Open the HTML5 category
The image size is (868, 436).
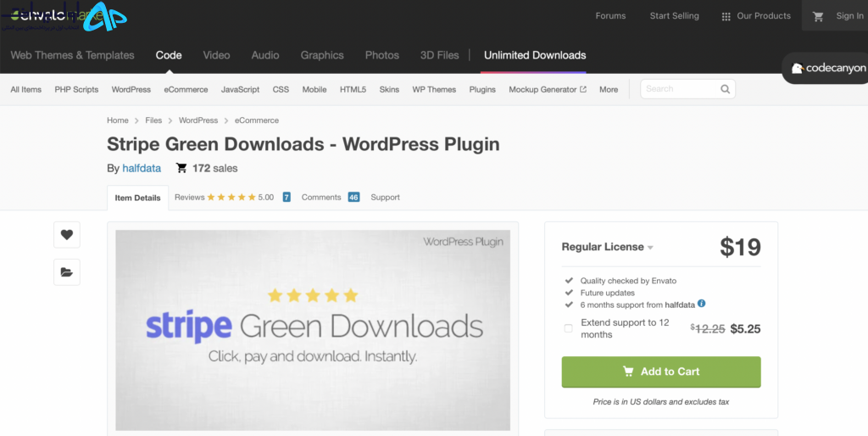click(x=353, y=89)
